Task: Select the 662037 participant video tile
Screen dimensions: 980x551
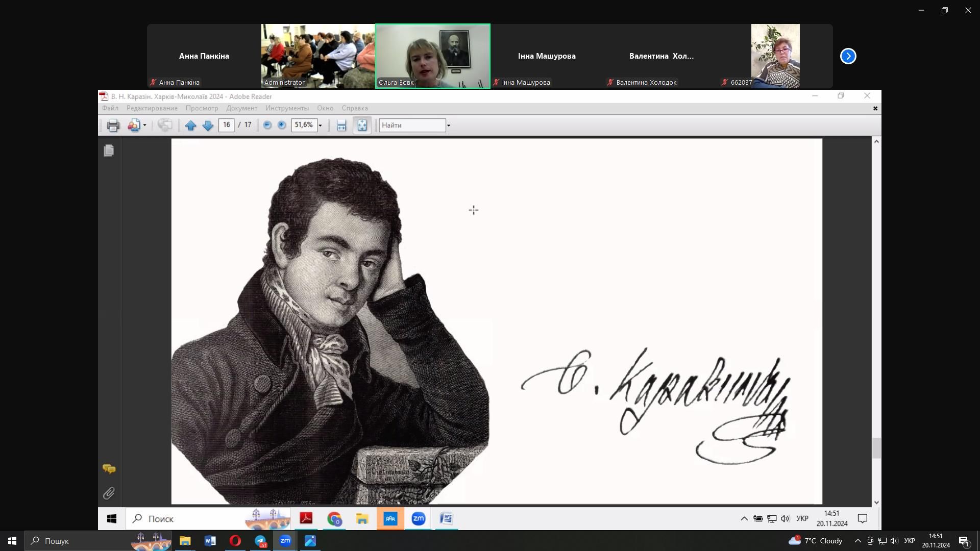Action: (x=775, y=56)
